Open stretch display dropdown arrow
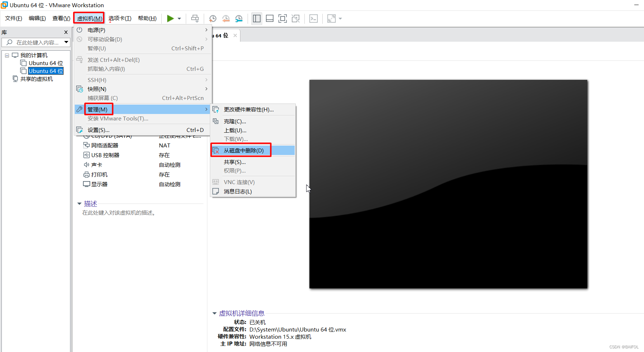The width and height of the screenshot is (644, 352). point(340,19)
